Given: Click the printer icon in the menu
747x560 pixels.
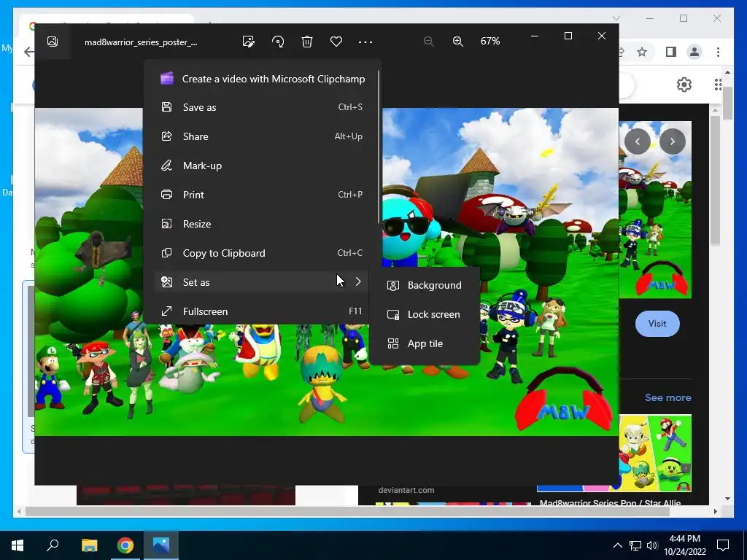Looking at the screenshot, I should coord(166,194).
